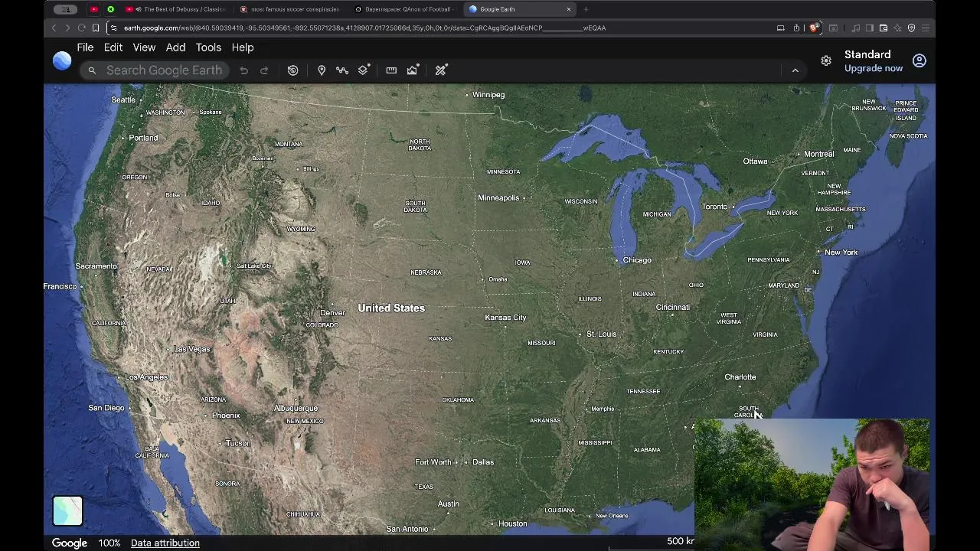The image size is (980, 551).
Task: Click the "Houston" city label
Action: (x=513, y=523)
